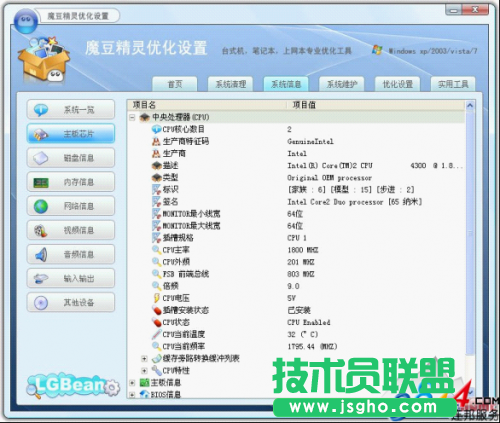This screenshot has width=500, height=423.
Task: Click the magnifier icon beside CPU当前频率
Action: 156,346
